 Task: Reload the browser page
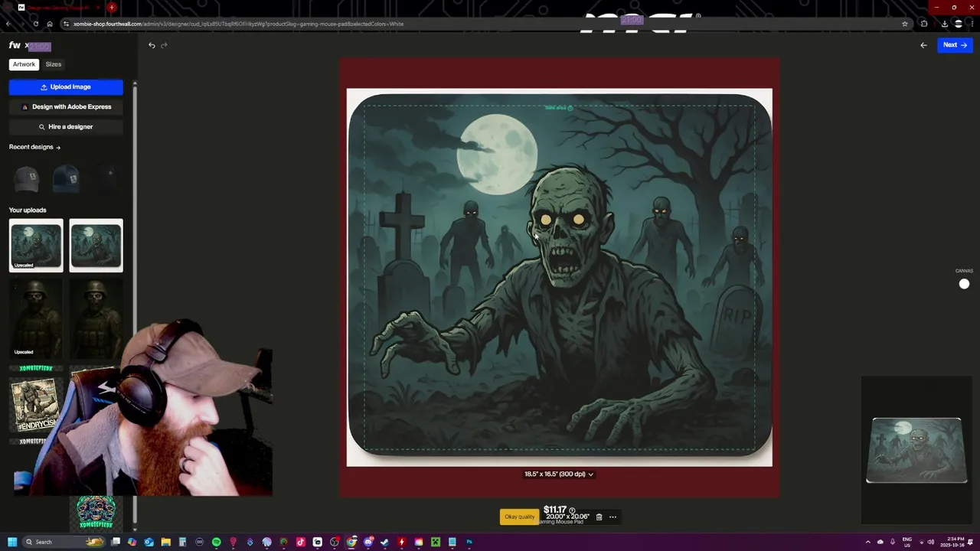click(x=35, y=24)
